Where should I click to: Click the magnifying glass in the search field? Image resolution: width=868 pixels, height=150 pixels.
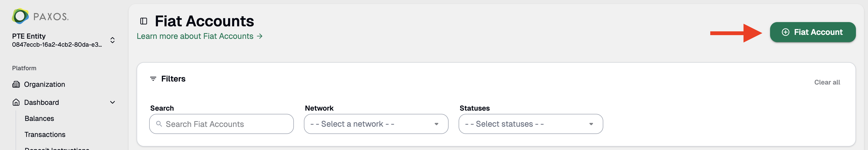click(x=159, y=124)
